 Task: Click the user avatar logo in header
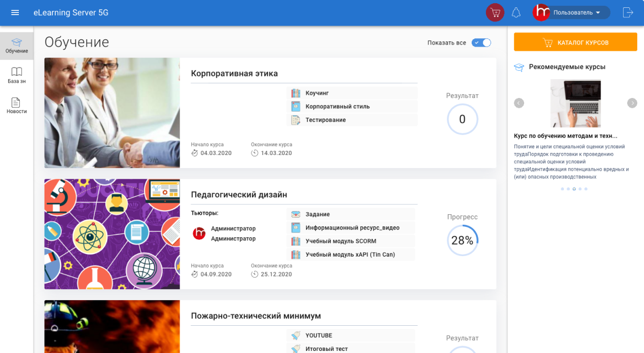pos(541,13)
